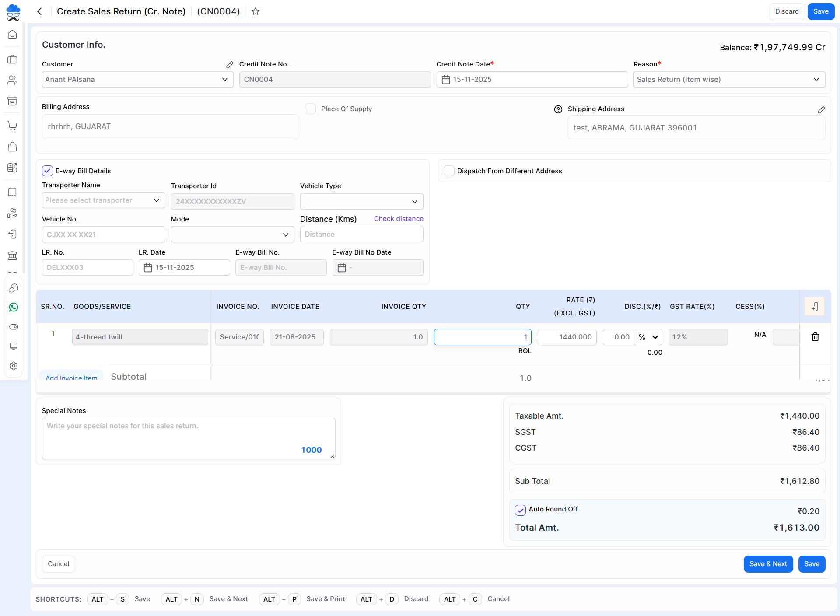Screen dimensions: 840x616
Task: Edit shipping address with pencil icon
Action: coord(821,110)
